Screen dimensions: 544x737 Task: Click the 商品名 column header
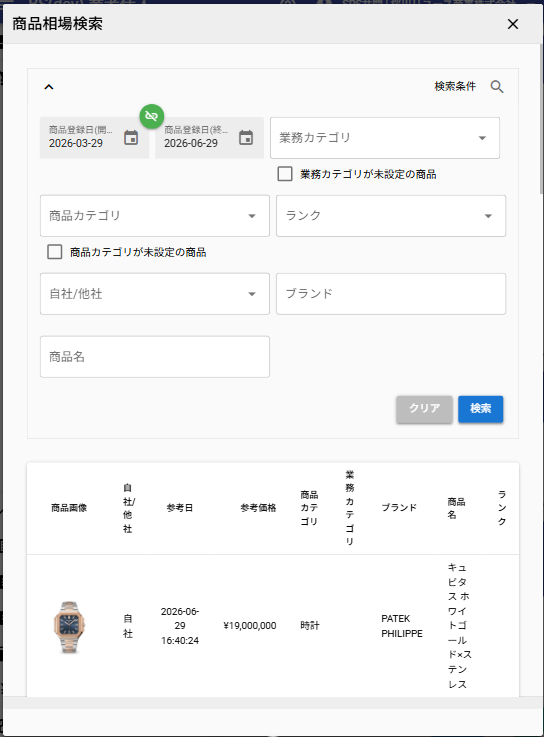(x=456, y=508)
